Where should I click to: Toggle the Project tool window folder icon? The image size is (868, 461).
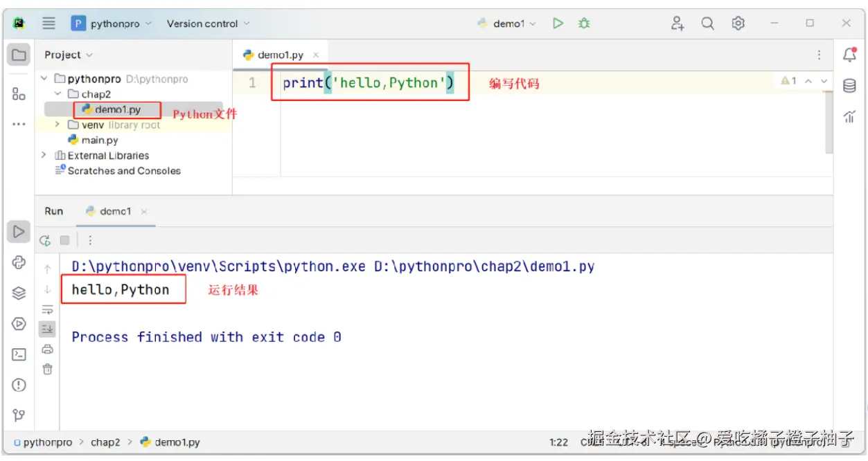coord(19,55)
